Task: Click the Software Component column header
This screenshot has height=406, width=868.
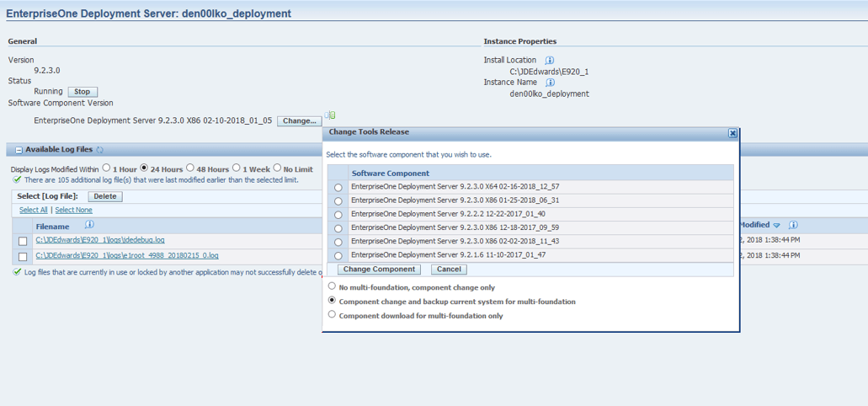Action: (391, 174)
